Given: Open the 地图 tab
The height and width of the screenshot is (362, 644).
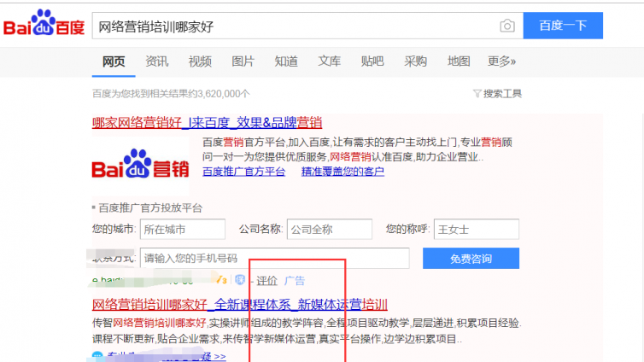Looking at the screenshot, I should [x=459, y=61].
